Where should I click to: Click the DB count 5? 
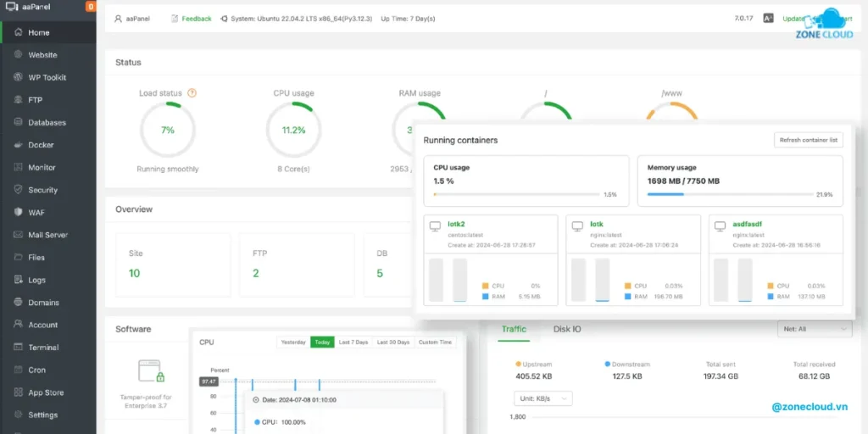[x=380, y=274]
